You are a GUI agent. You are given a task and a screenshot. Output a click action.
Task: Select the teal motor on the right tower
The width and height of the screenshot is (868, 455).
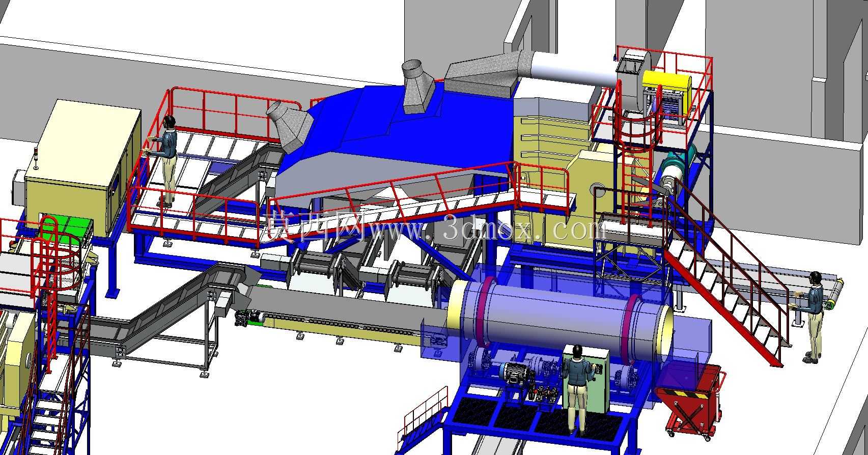(678, 162)
